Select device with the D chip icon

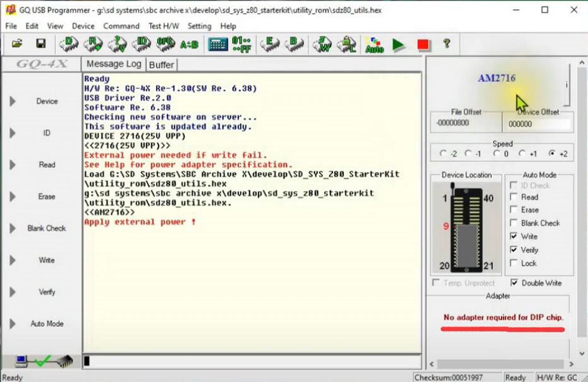tap(69, 44)
